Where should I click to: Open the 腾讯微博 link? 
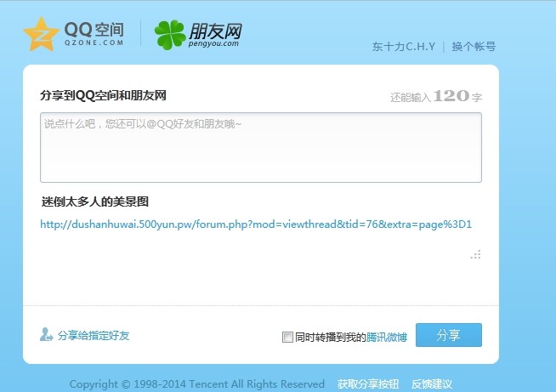[x=387, y=337]
